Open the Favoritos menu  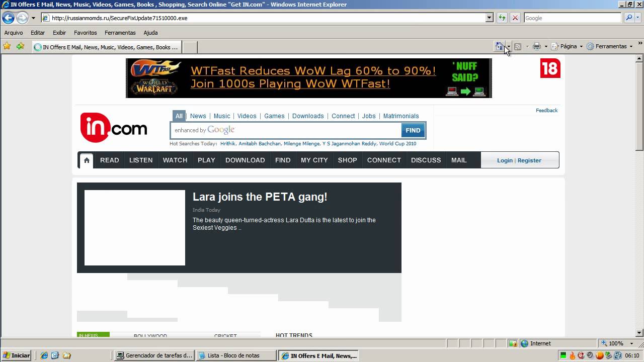click(86, 33)
